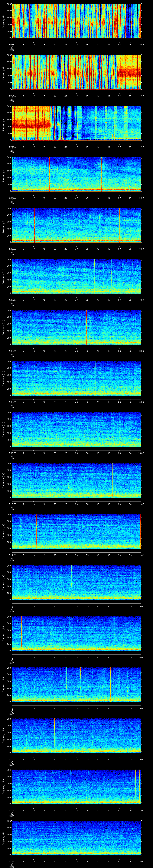Screen dimensions: 153x868
Task: Click red line near minute 38 in 3:08:00 panel
Action: coord(95,378)
